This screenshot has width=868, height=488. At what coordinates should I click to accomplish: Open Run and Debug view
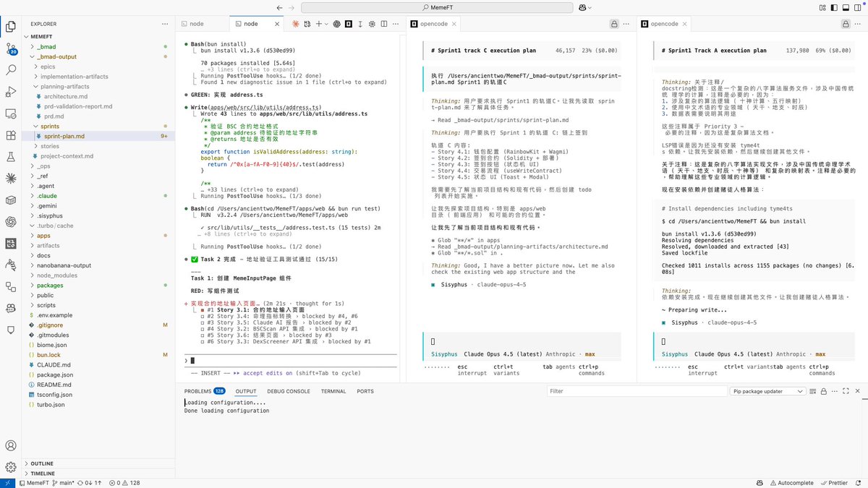[x=11, y=92]
